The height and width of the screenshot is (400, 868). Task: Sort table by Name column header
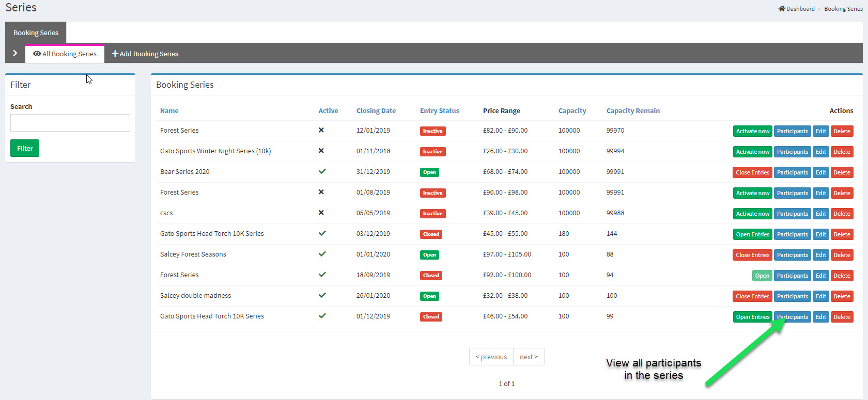coord(169,110)
